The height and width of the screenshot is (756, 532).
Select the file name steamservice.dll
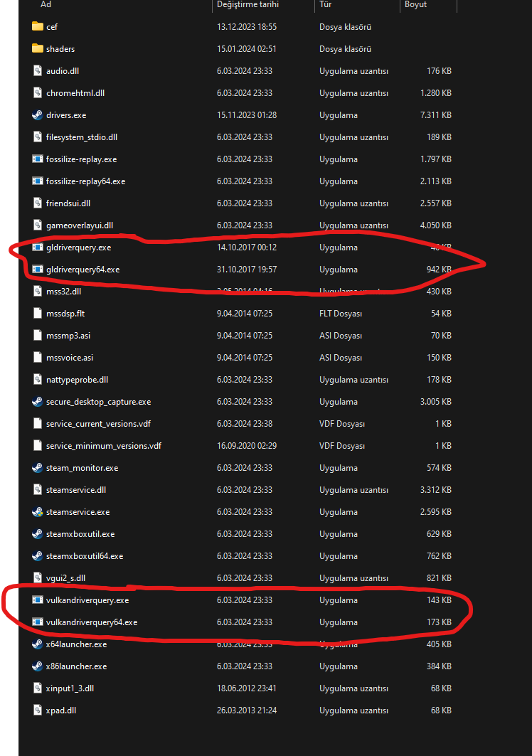[x=75, y=490]
